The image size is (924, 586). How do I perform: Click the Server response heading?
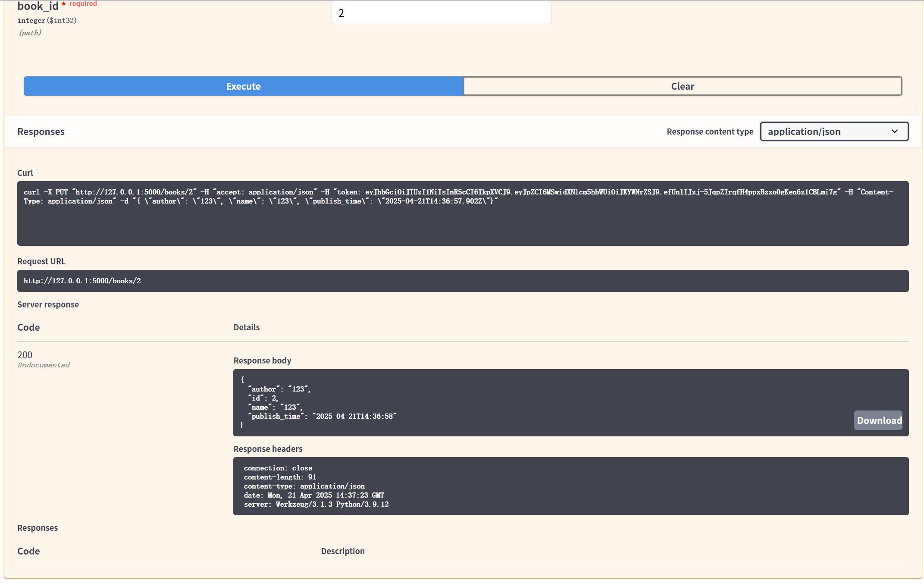pyautogui.click(x=48, y=305)
